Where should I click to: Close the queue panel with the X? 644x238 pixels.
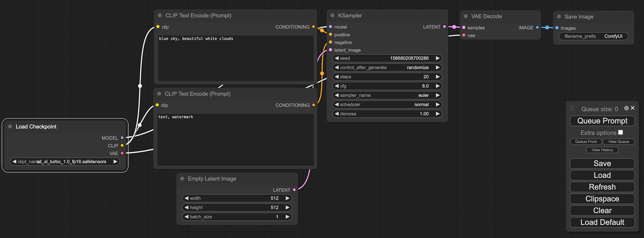pos(632,108)
